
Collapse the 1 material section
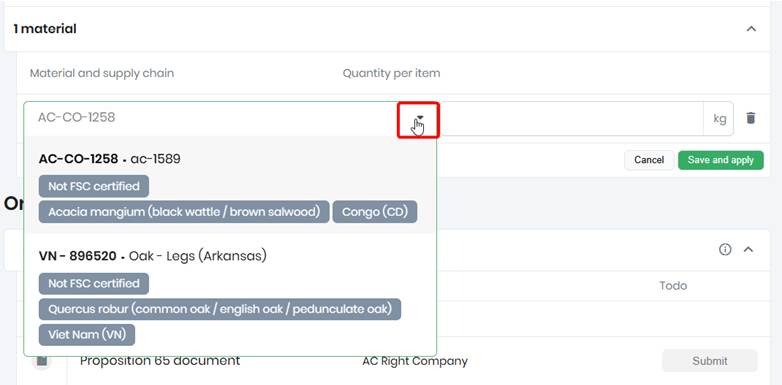751,29
